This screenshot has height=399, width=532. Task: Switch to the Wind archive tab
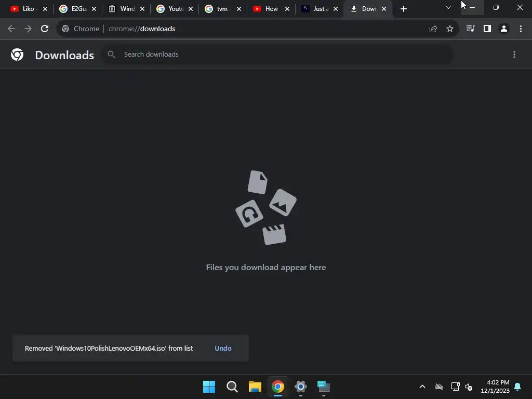pos(122,9)
